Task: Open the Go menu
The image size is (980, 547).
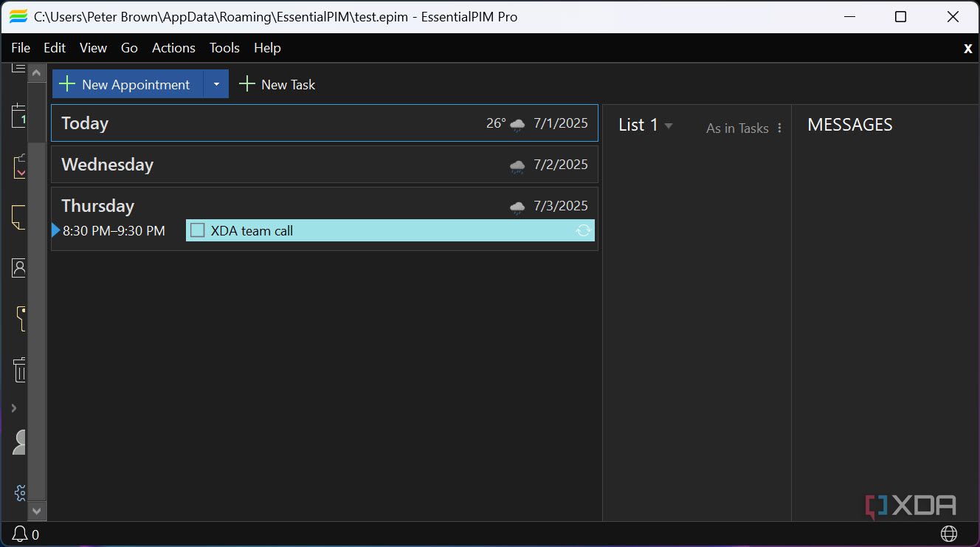Action: 129,47
